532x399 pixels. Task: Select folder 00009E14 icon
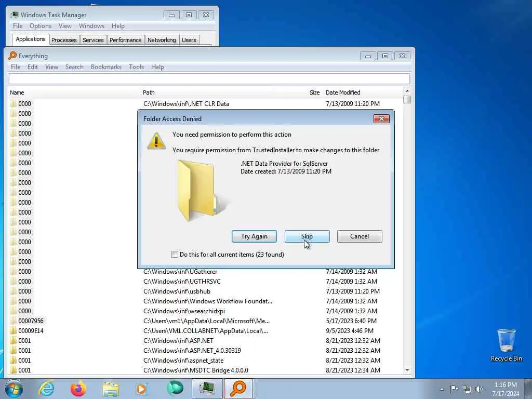tap(13, 330)
